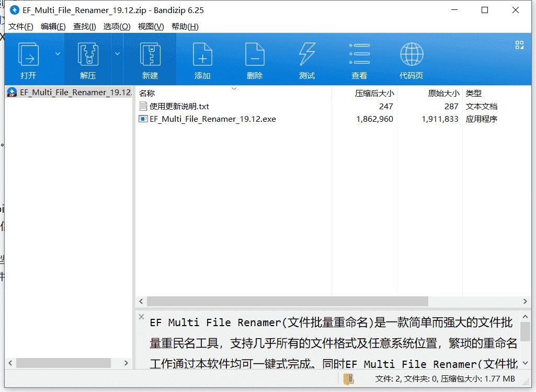Screen dimensions: 536x392
Task: Click the type cell 文本文档
Action: tap(481, 106)
